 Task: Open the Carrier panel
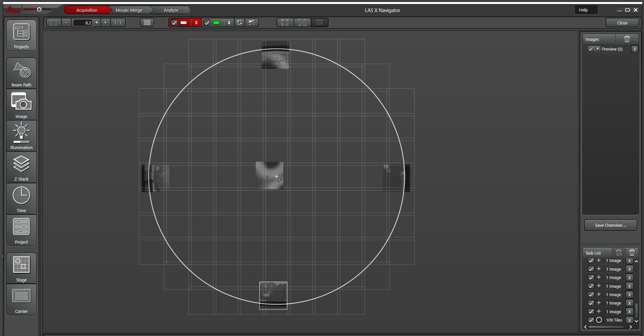(21, 300)
